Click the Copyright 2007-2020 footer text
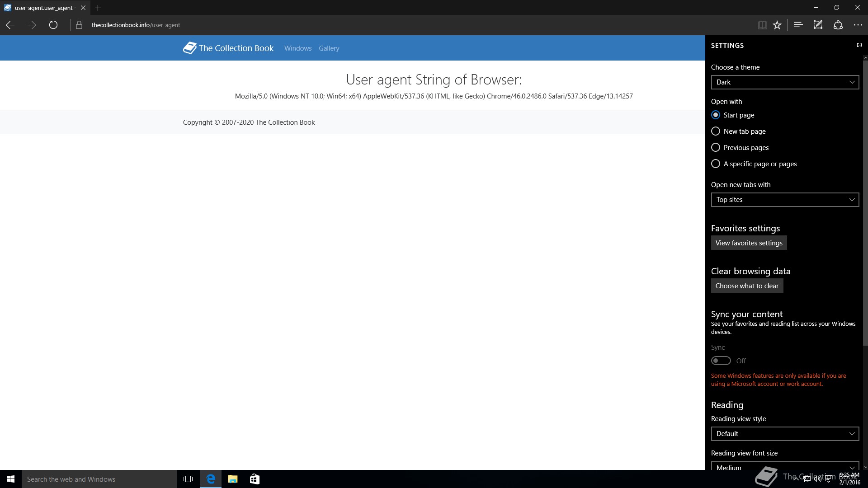This screenshot has height=488, width=868. pos(249,122)
